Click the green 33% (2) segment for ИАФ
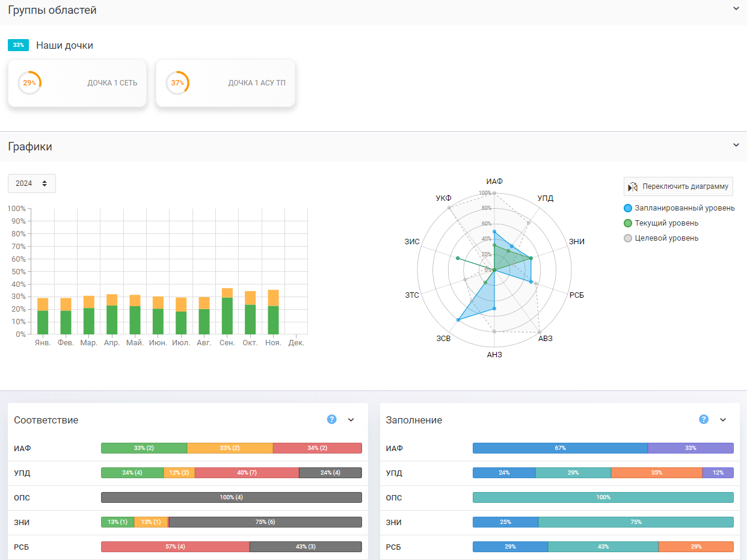This screenshot has height=560, width=747. [144, 448]
